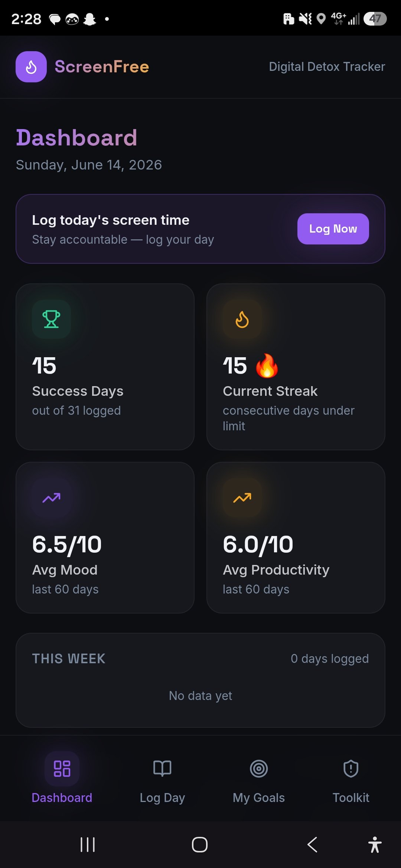Viewport: 401px width, 868px height.
Task: Tap the green trophy icon
Action: pos(51,319)
